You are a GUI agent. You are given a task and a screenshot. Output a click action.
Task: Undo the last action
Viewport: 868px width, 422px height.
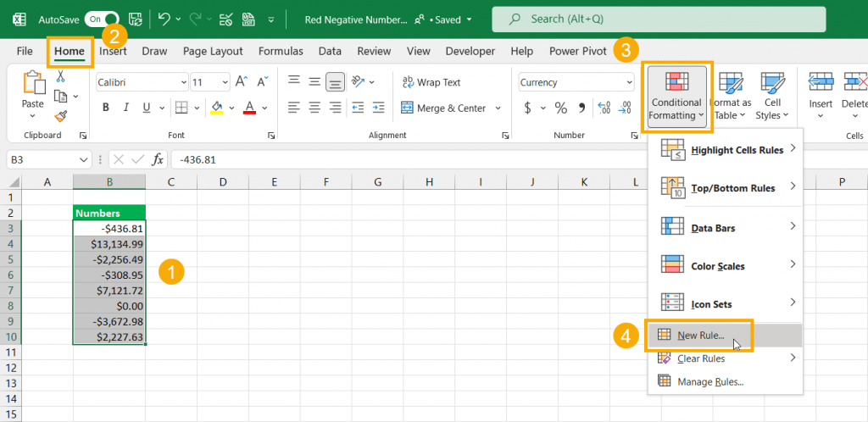pyautogui.click(x=164, y=19)
